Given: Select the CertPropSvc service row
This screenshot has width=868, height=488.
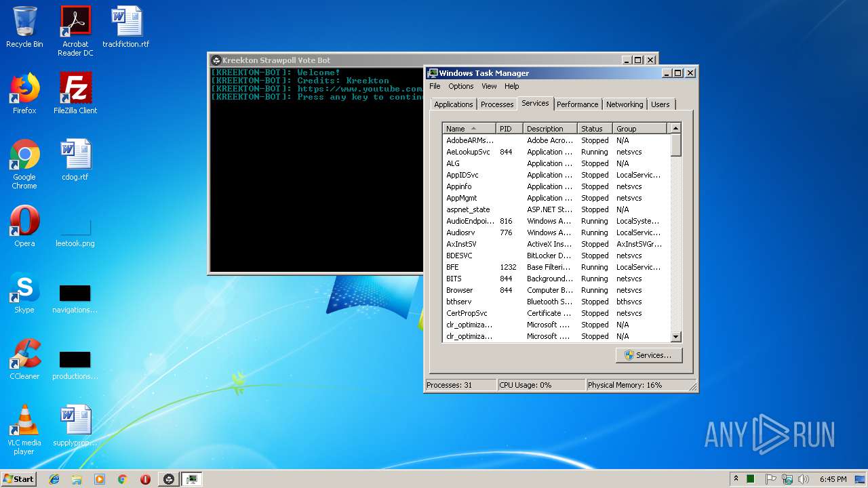Looking at the screenshot, I should tap(556, 313).
